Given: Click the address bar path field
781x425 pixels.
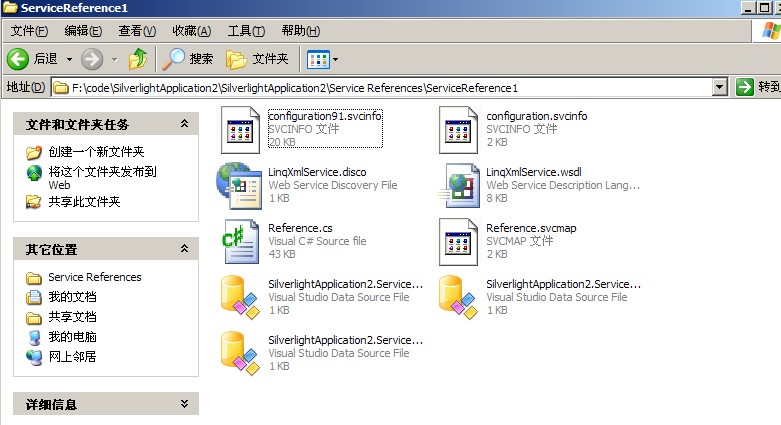Looking at the screenshot, I should tap(382, 88).
